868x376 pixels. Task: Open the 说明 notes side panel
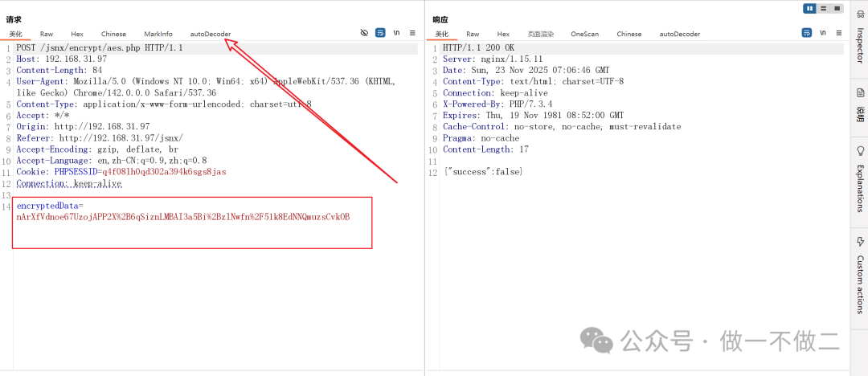click(x=860, y=105)
